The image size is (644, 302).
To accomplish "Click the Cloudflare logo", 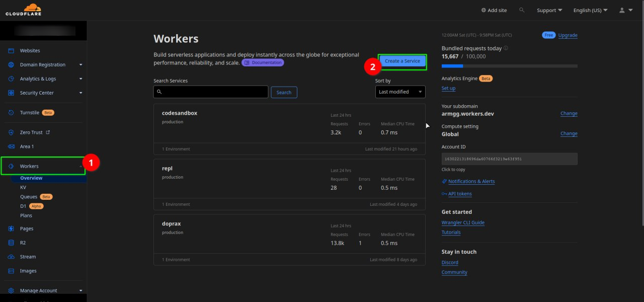I will [24, 10].
